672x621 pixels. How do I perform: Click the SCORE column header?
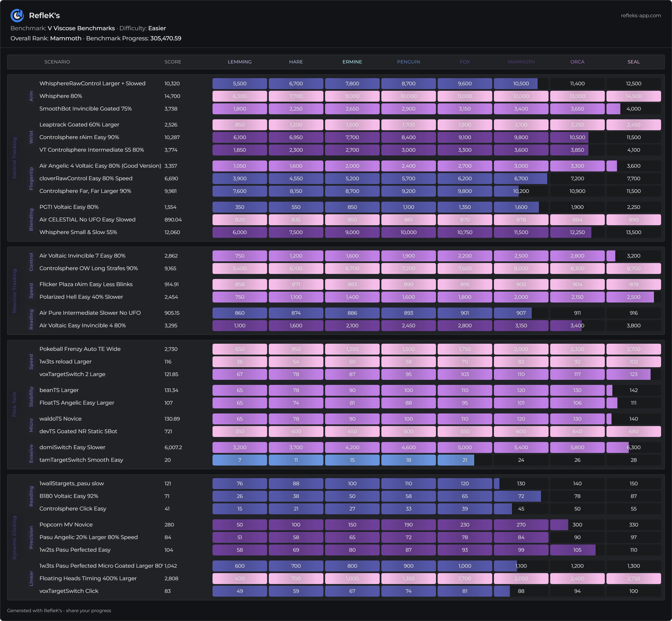(x=173, y=62)
